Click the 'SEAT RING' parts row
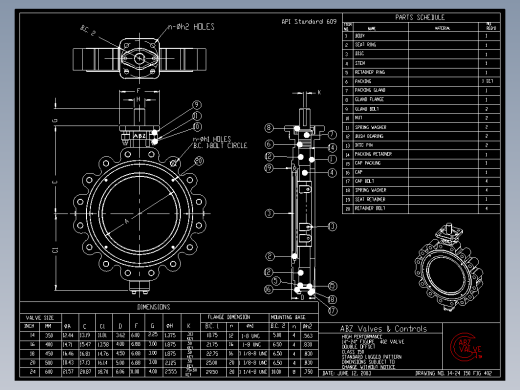Image resolution: width=520 pixels, height=390 pixels. [x=421, y=45]
